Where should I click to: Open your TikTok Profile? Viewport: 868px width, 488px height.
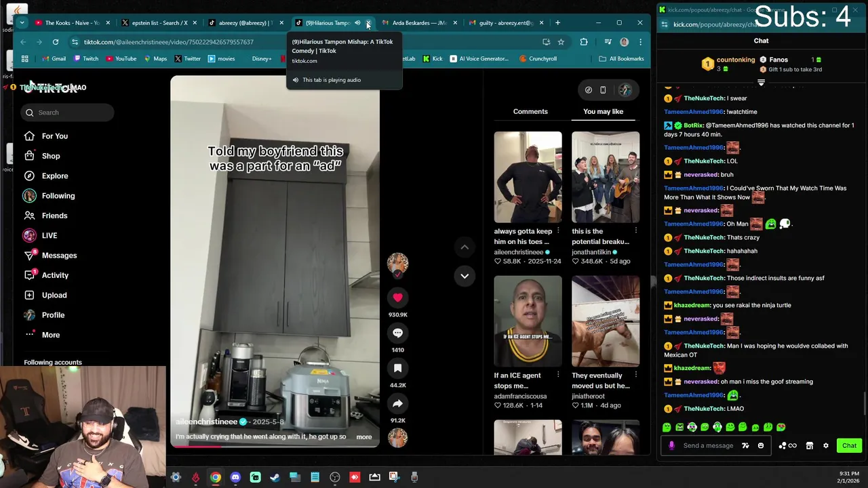point(45,315)
